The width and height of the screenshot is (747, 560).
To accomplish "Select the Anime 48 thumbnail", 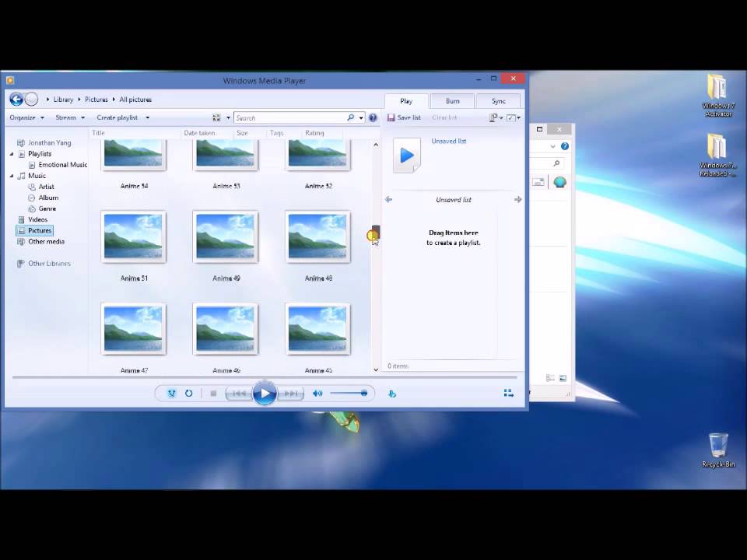I will tap(317, 236).
